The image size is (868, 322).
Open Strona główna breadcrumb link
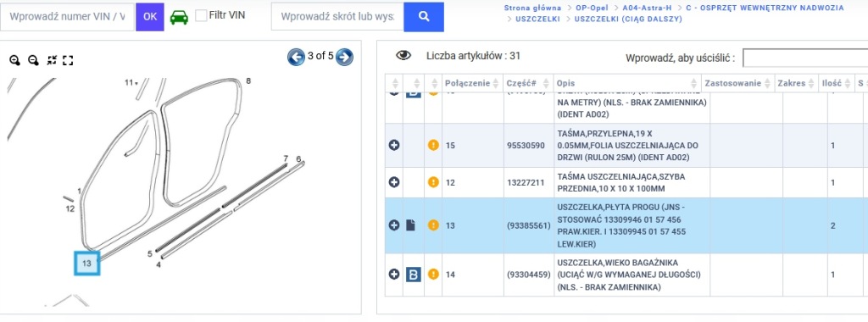[x=532, y=8]
